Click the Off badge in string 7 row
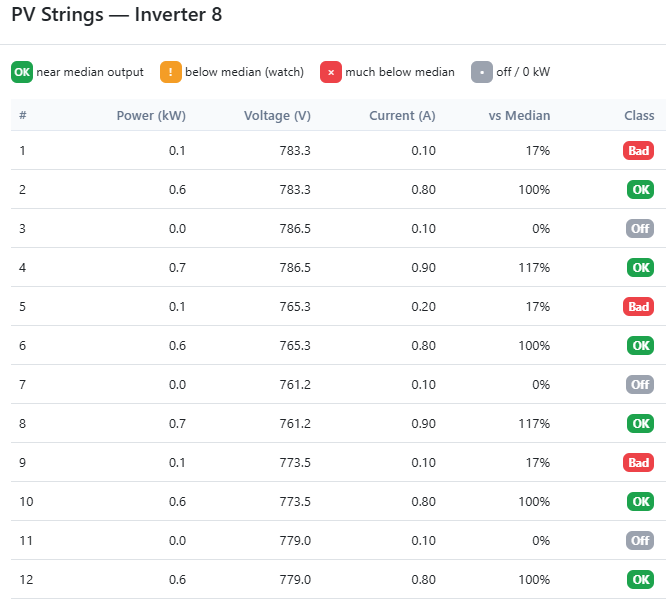The height and width of the screenshot is (599, 666). [640, 384]
